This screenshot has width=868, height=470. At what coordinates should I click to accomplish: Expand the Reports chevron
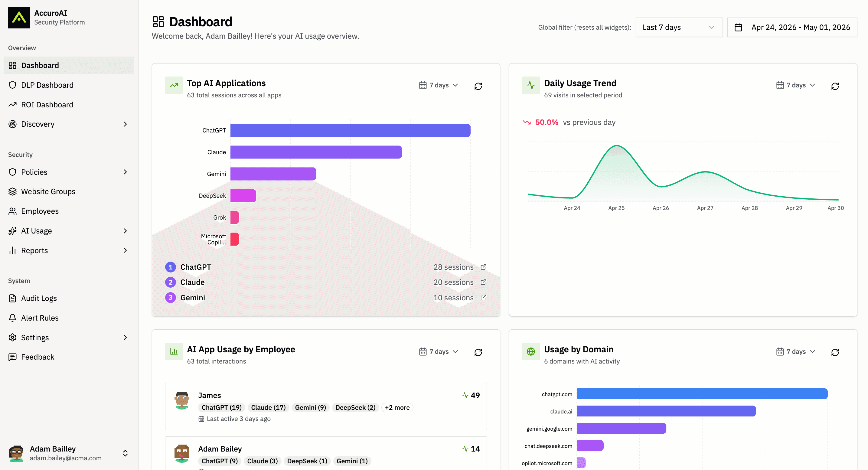coord(125,250)
